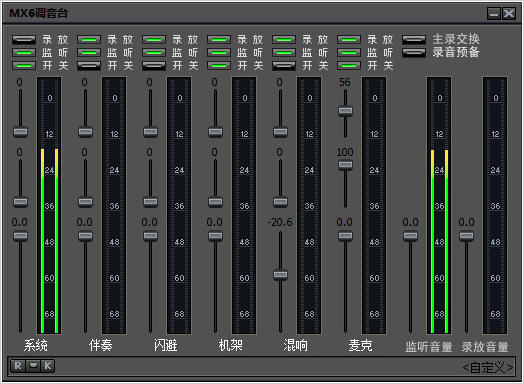Viewport: 524px width, 384px height.
Task: Click the 麦克 channel label
Action: [x=360, y=345]
